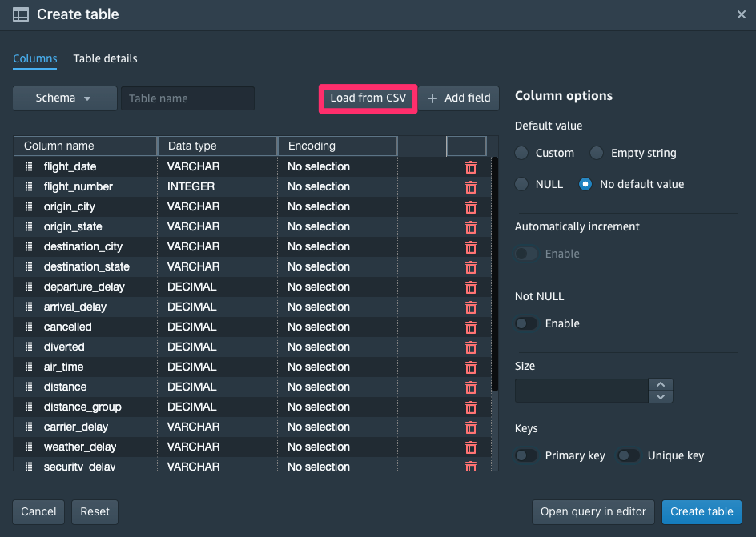This screenshot has height=537, width=756.
Task: Choose Empty string default value
Action: click(x=597, y=153)
